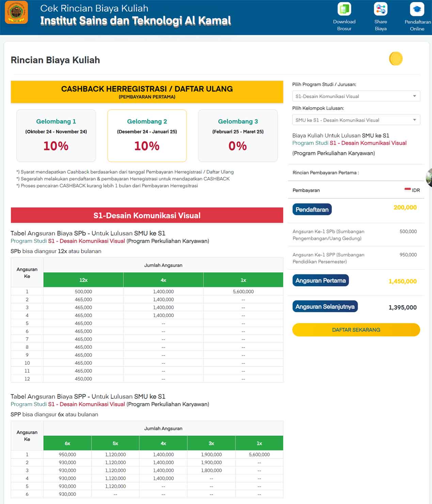Select the Gelombang 1 cashback card
The image size is (432, 504).
coord(56,136)
